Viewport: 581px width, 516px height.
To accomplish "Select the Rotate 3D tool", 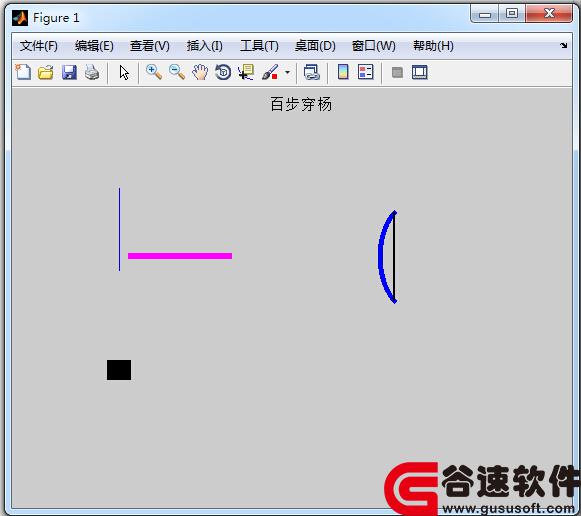I will (223, 72).
